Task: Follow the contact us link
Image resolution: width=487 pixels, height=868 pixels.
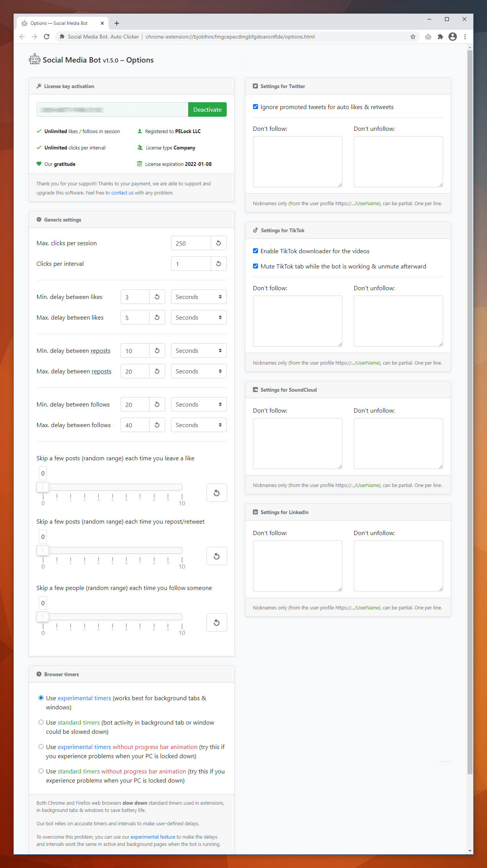Action: pos(122,193)
